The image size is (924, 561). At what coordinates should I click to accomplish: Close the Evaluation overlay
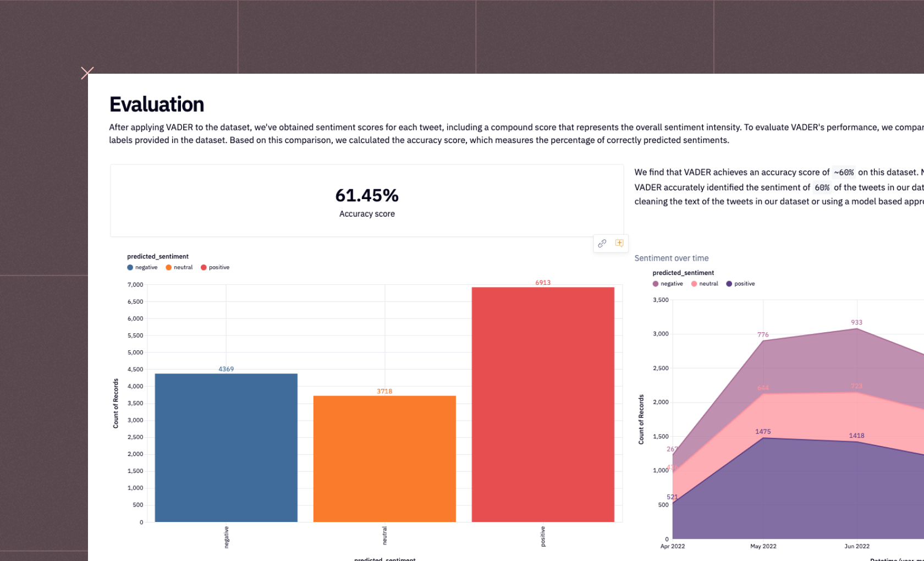point(87,72)
